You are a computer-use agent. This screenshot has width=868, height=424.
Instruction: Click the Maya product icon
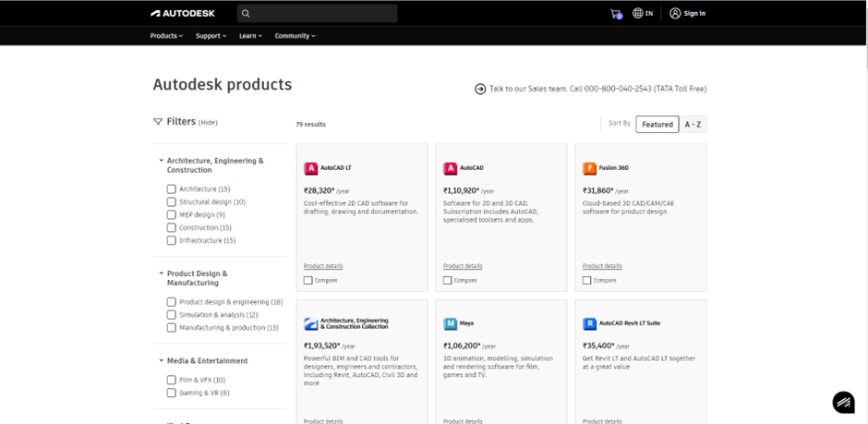click(450, 323)
